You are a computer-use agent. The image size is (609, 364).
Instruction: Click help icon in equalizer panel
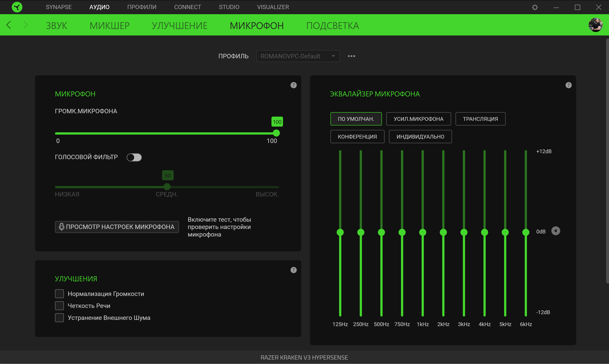[568, 85]
